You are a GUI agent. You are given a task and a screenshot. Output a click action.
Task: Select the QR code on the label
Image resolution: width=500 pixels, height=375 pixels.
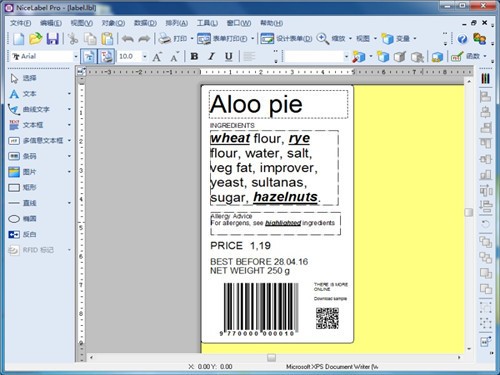(x=327, y=318)
